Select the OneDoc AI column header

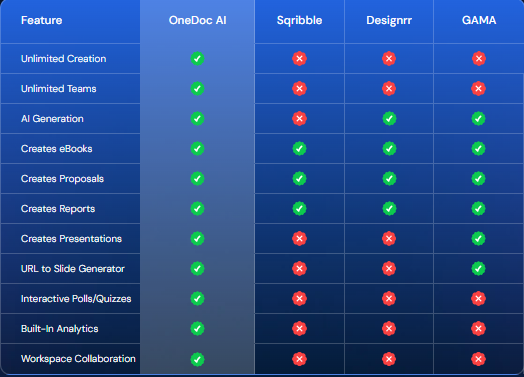coord(198,20)
